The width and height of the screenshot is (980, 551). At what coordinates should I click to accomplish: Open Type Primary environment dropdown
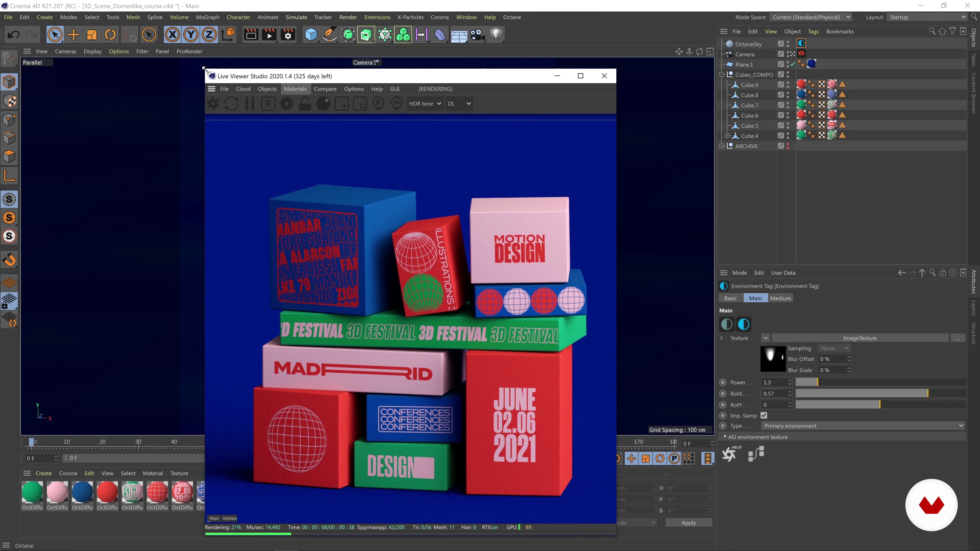tap(862, 426)
